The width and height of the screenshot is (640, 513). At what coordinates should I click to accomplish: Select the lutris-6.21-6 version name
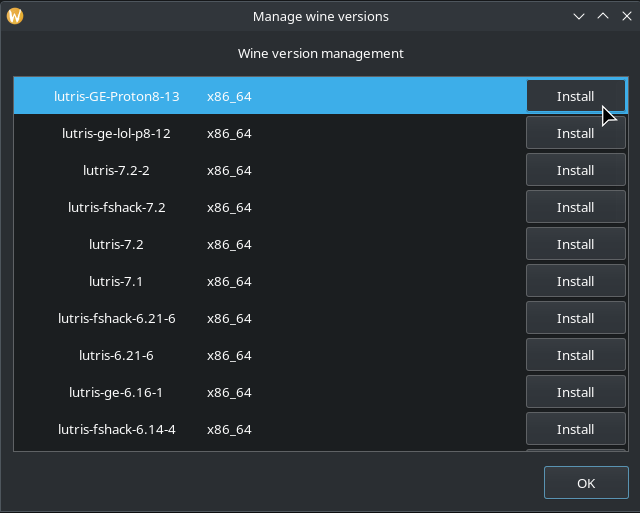[116, 355]
